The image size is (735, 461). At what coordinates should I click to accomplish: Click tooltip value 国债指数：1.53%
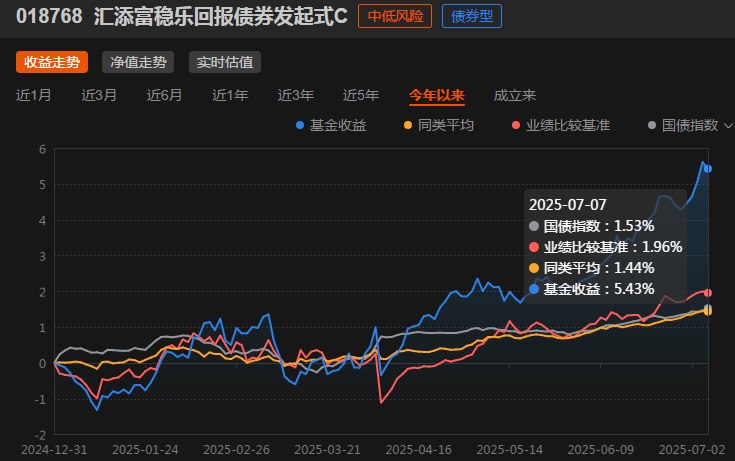(x=592, y=226)
